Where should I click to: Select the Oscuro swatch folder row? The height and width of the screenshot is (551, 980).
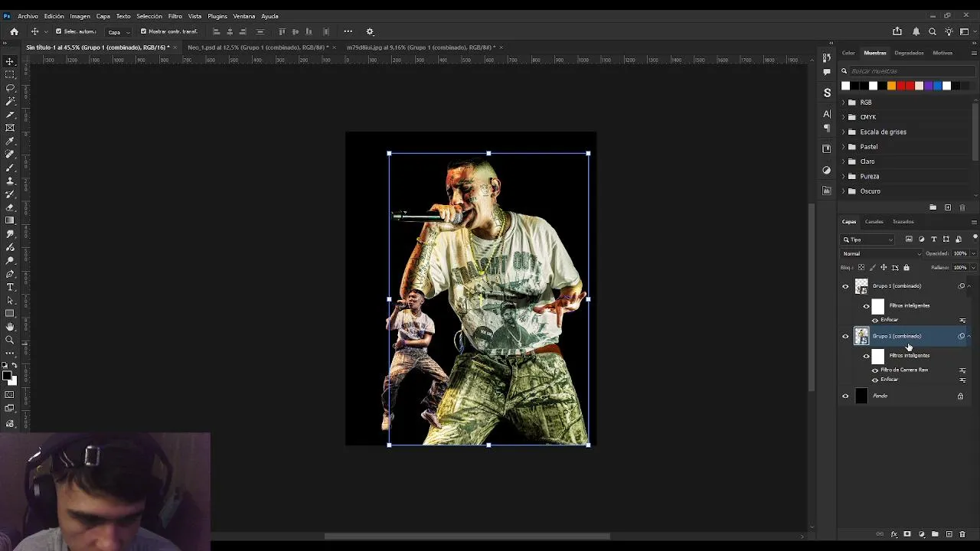pos(905,191)
